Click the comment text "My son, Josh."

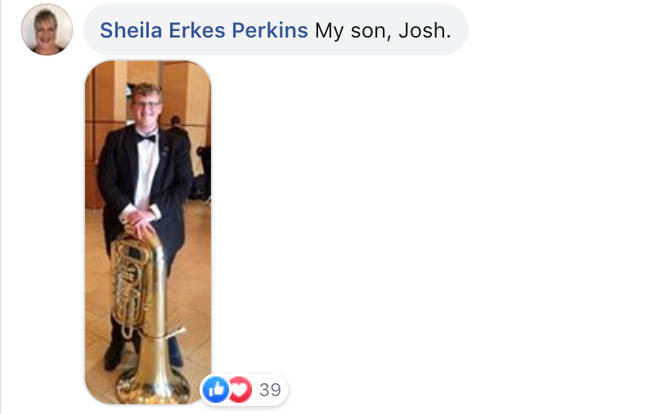pyautogui.click(x=383, y=31)
